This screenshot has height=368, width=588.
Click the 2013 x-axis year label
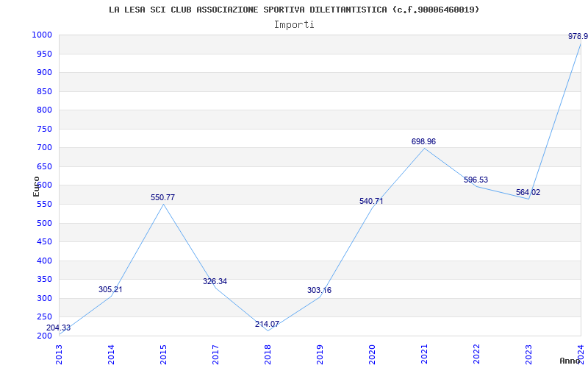59,355
